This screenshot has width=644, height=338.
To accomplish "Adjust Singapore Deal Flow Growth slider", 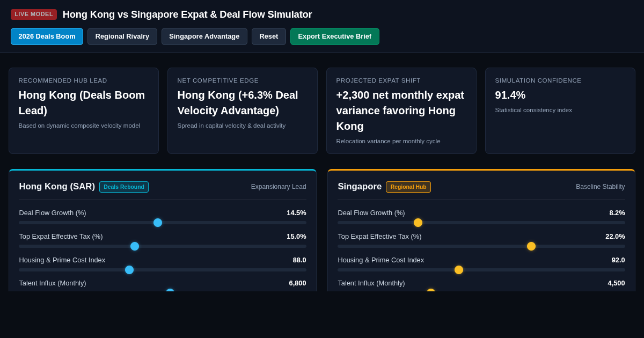I will pyautogui.click(x=481, y=223).
